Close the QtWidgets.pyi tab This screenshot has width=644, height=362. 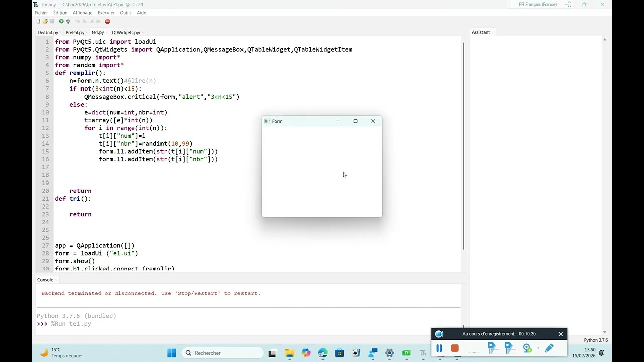142,32
